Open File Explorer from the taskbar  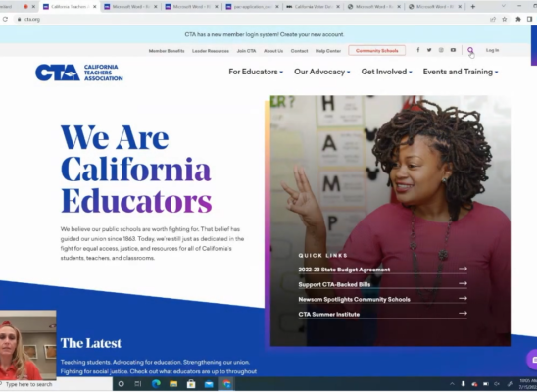173,384
